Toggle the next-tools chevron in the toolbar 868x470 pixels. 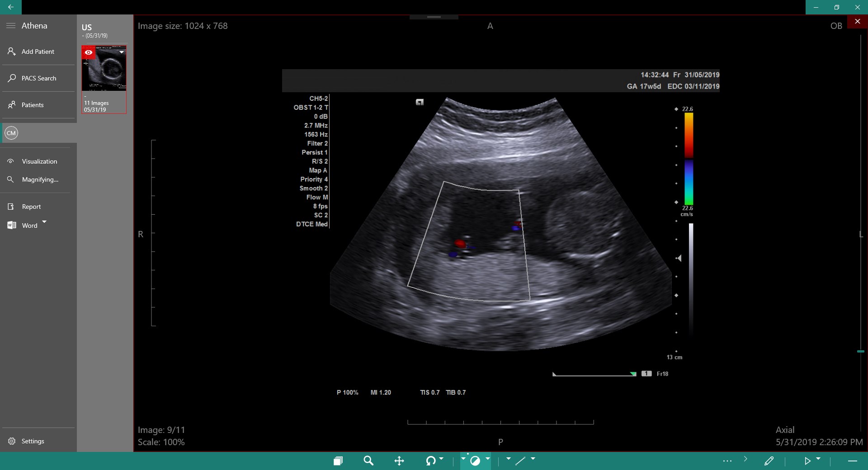point(746,460)
